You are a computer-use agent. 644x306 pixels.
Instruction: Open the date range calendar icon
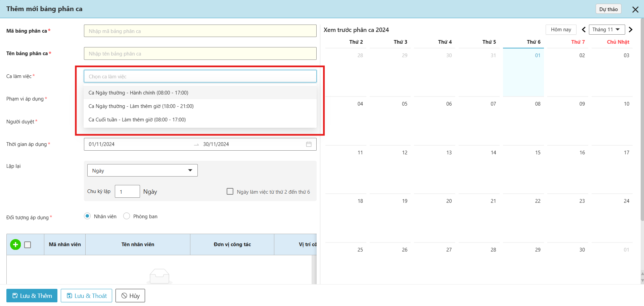[x=309, y=144]
